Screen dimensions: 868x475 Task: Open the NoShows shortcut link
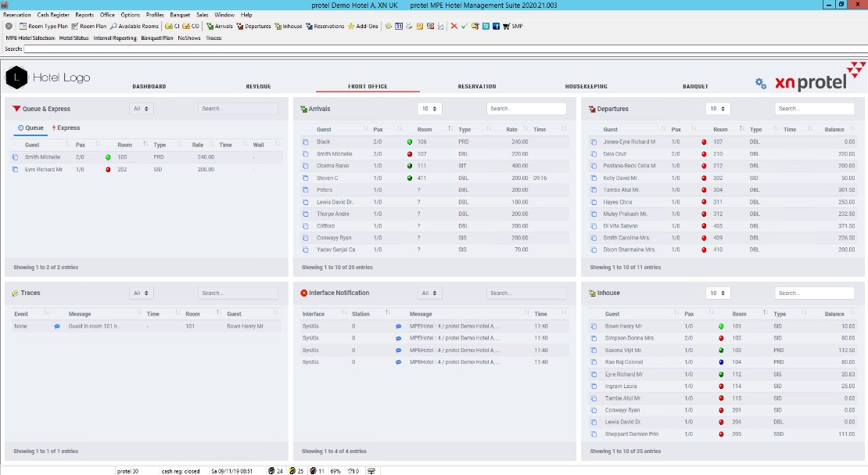[189, 38]
